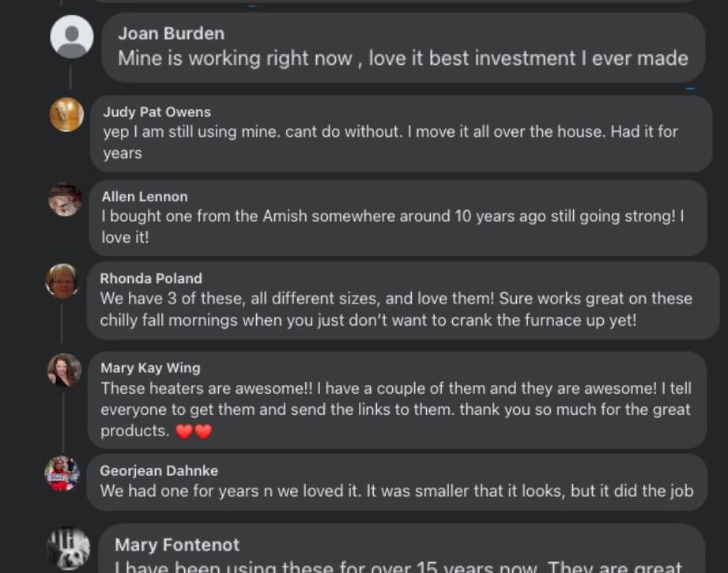Open the Mary Fontenot name link

tap(177, 545)
